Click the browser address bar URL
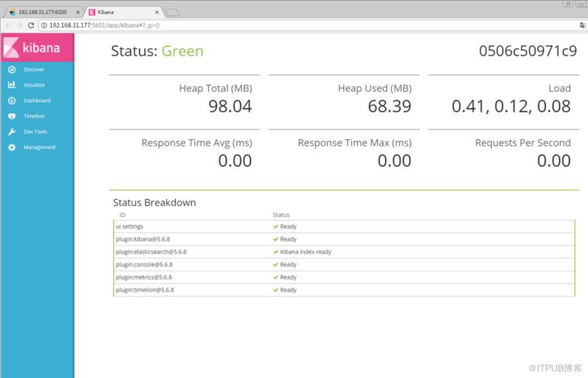Viewport: 588px width, 378px height. click(x=105, y=25)
